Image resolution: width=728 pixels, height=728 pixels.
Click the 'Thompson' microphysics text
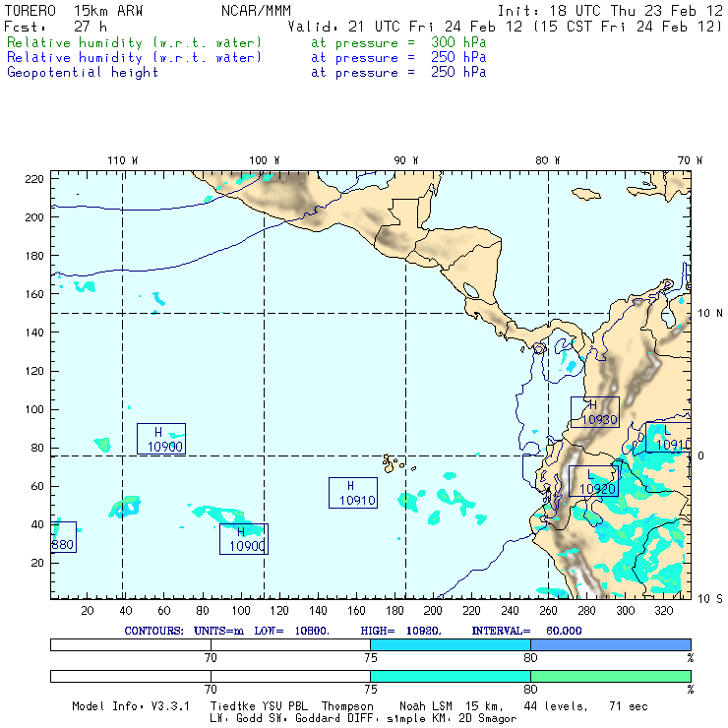coord(347,706)
